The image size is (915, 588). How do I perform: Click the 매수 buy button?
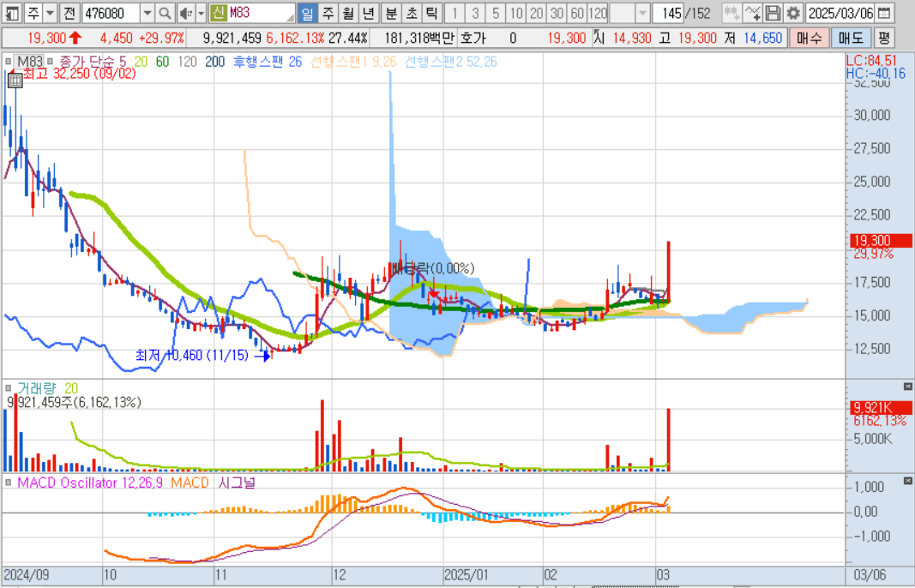click(808, 39)
